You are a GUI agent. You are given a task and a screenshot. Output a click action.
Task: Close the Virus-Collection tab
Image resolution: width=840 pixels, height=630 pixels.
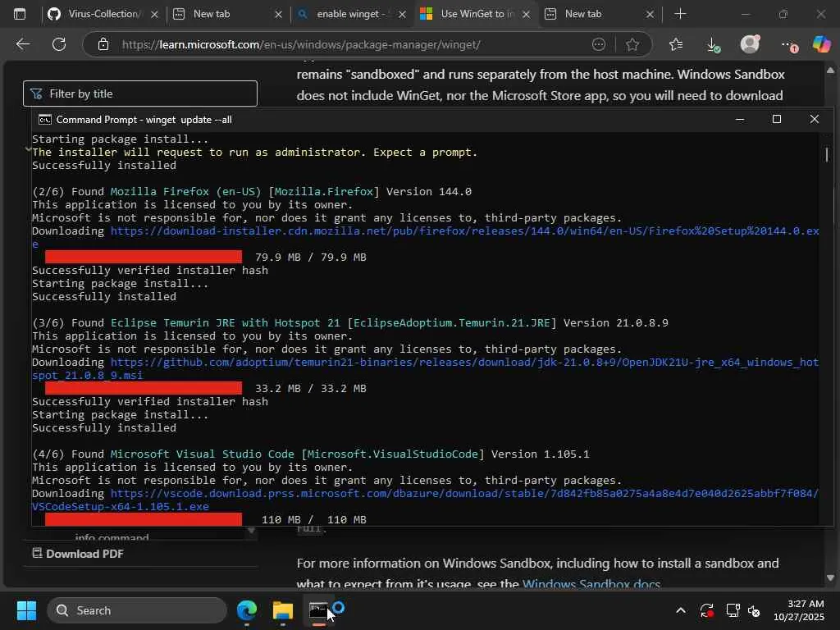pos(154,15)
